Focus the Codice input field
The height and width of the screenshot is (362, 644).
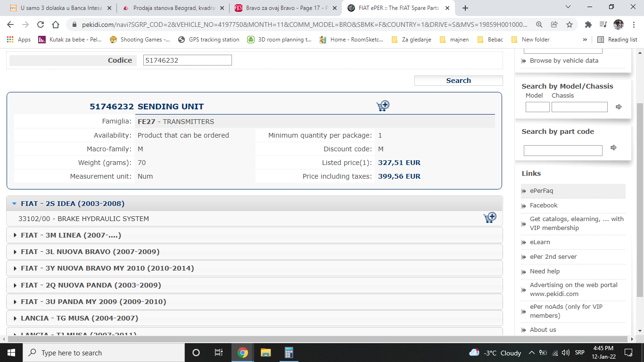point(188,60)
